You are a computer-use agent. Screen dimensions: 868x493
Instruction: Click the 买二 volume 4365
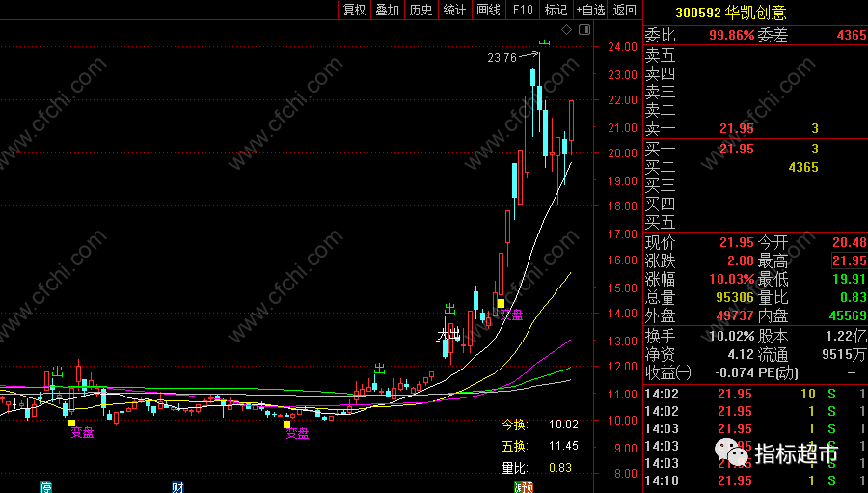coord(803,167)
